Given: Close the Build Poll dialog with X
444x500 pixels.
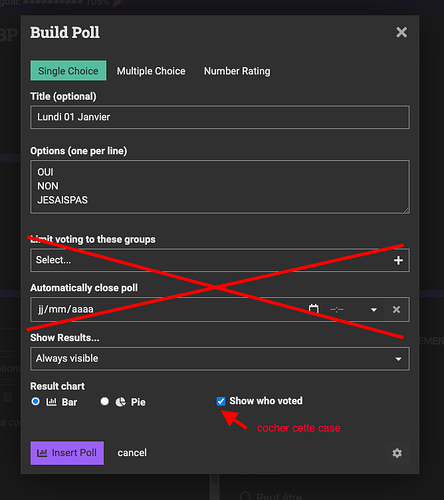Looking at the screenshot, I should pos(401,32).
